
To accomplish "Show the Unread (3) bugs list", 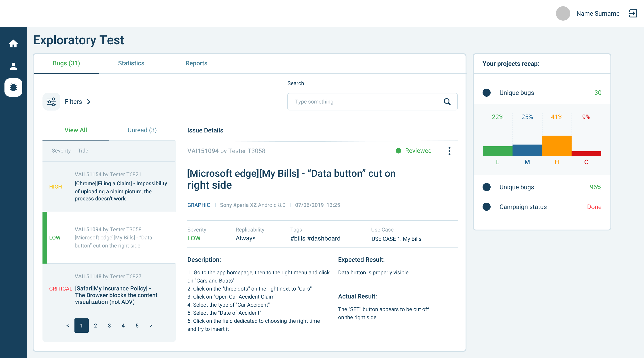I will click(x=142, y=130).
